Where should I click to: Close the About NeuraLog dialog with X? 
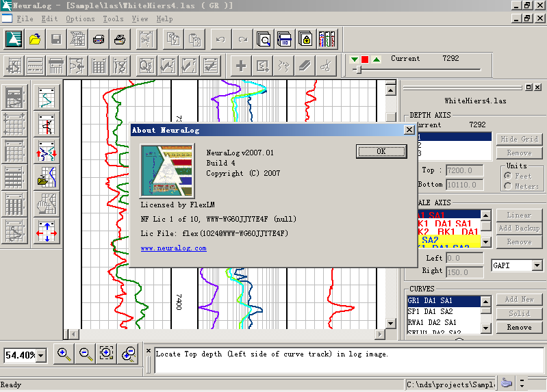[409, 130]
